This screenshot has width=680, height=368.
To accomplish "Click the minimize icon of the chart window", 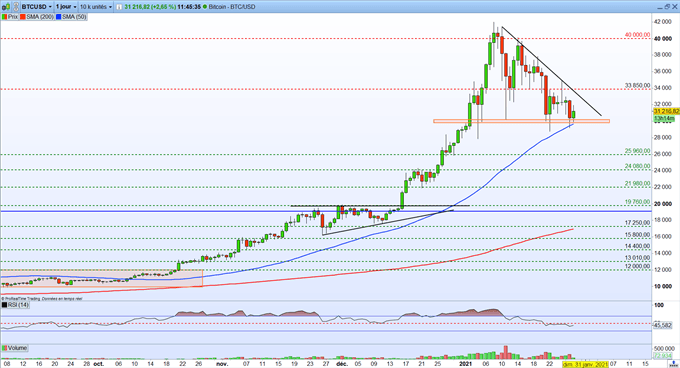I will click(x=659, y=7).
